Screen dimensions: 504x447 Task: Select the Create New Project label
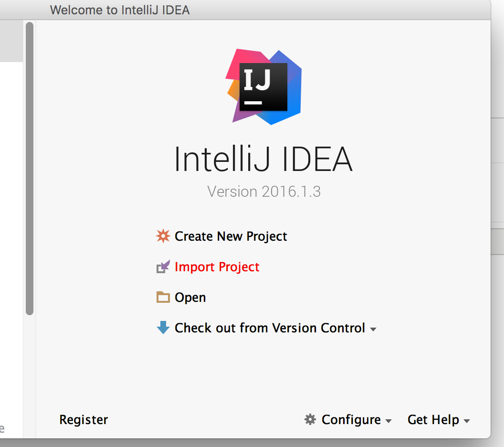pyautogui.click(x=231, y=236)
